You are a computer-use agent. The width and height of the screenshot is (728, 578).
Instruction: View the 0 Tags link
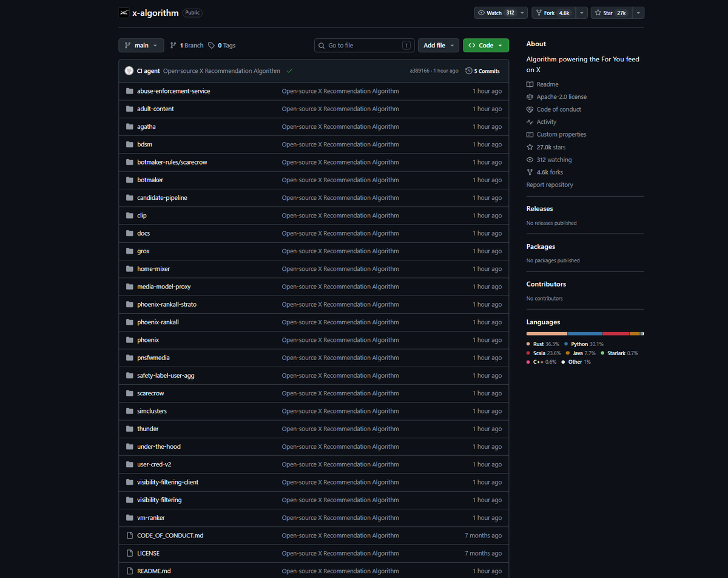click(x=221, y=46)
